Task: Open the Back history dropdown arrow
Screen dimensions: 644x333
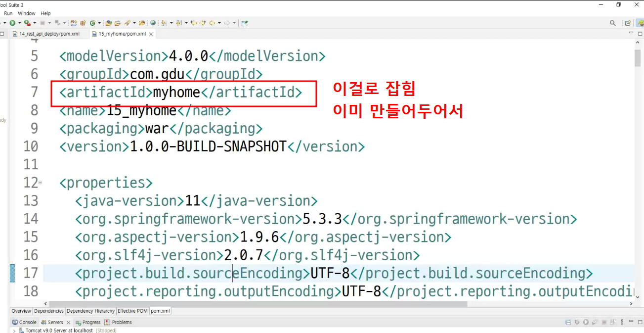Action: click(219, 23)
